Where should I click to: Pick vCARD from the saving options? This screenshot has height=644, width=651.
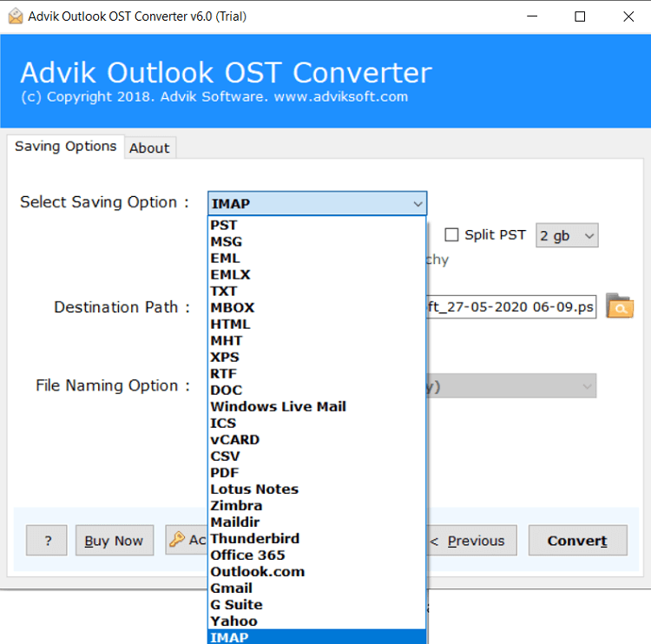point(317,440)
